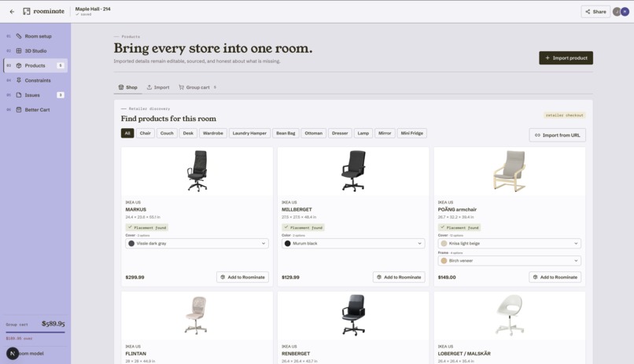This screenshot has width=634, height=364.
Task: Click the group cart budget progress bar
Action: [x=35, y=333]
